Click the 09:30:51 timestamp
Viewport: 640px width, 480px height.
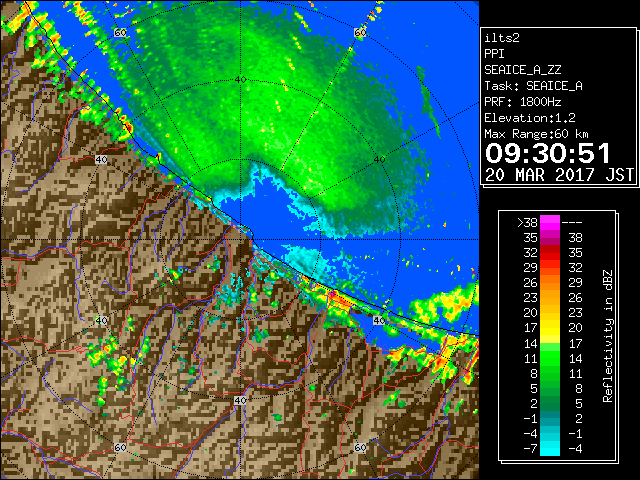(547, 153)
